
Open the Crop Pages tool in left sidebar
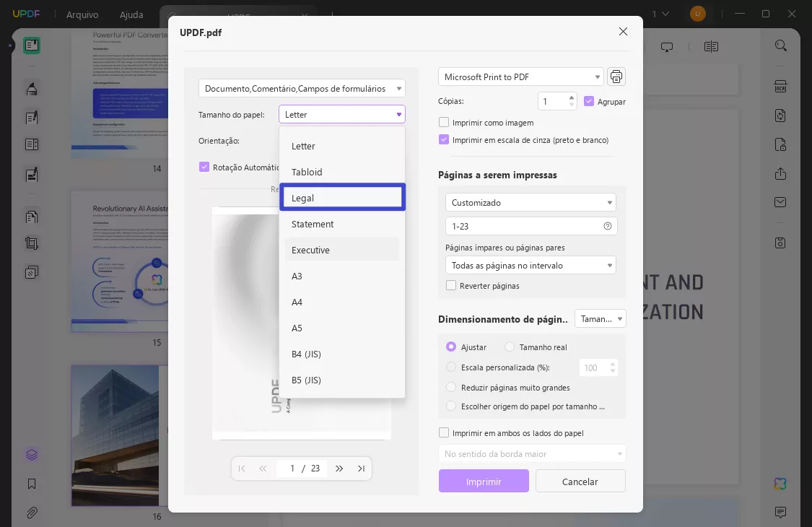pyautogui.click(x=32, y=243)
